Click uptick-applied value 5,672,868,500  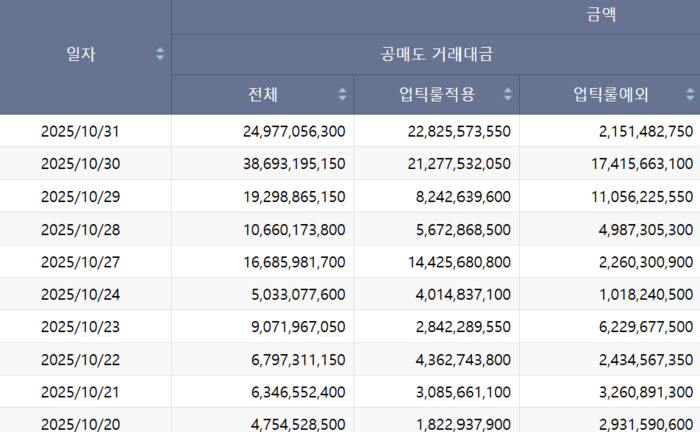coord(463,229)
